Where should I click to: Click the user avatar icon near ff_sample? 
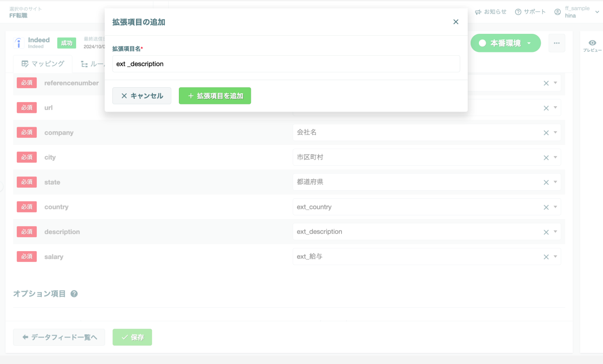point(557,12)
